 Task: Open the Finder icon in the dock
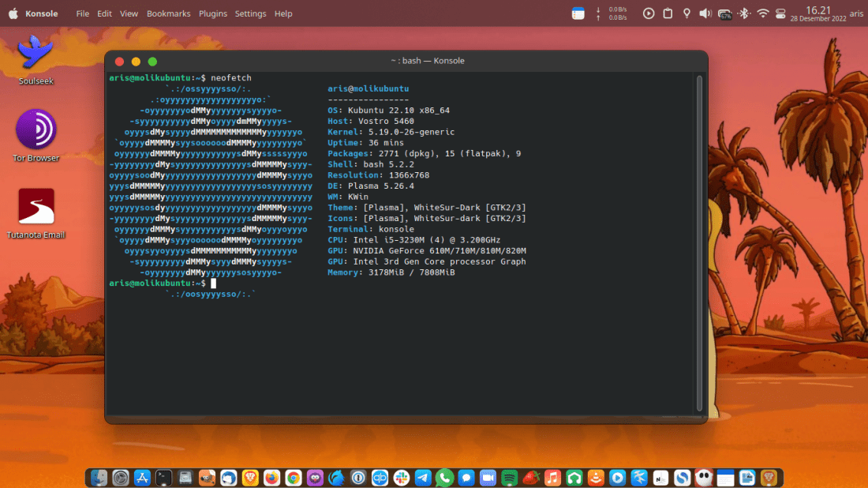(99, 478)
